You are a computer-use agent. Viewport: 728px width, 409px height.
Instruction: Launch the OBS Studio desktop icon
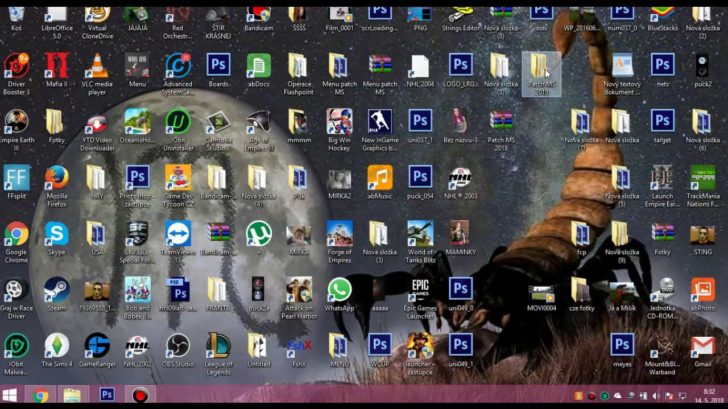click(x=178, y=346)
